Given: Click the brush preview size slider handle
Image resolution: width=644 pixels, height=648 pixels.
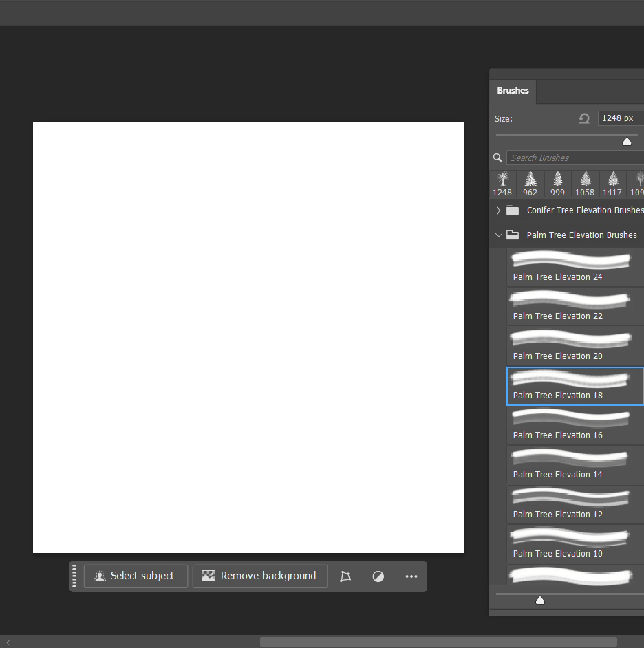Looking at the screenshot, I should [x=540, y=601].
